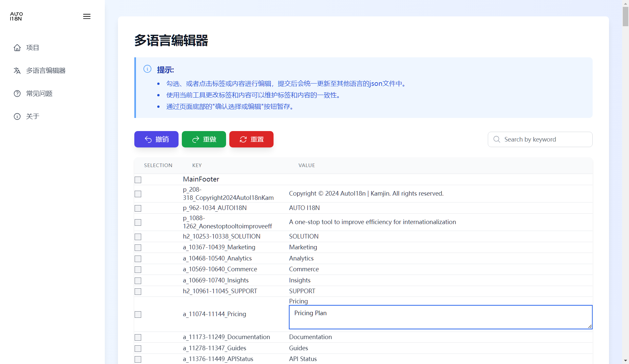Check the Copyright row checkbox
This screenshot has height=364, width=629.
point(138,194)
